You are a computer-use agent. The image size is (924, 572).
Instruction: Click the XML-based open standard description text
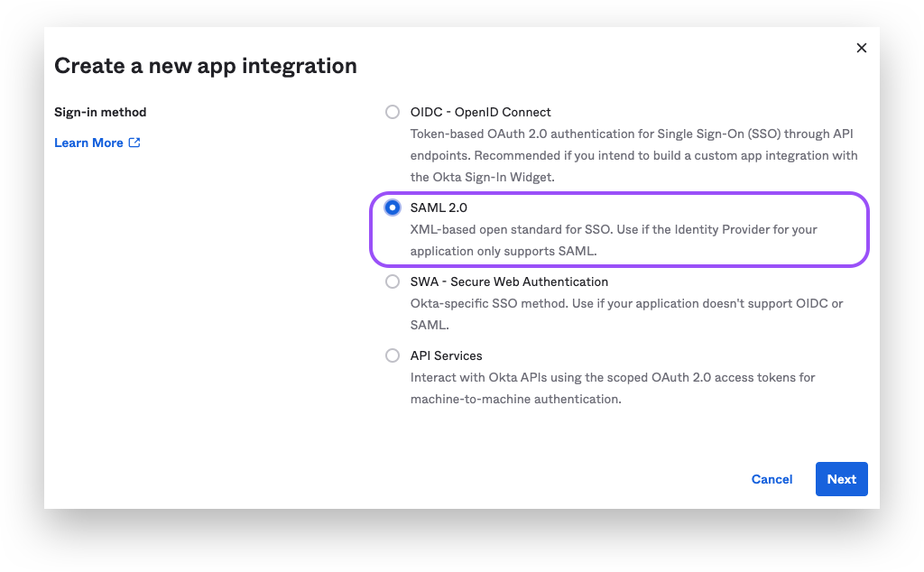click(614, 240)
